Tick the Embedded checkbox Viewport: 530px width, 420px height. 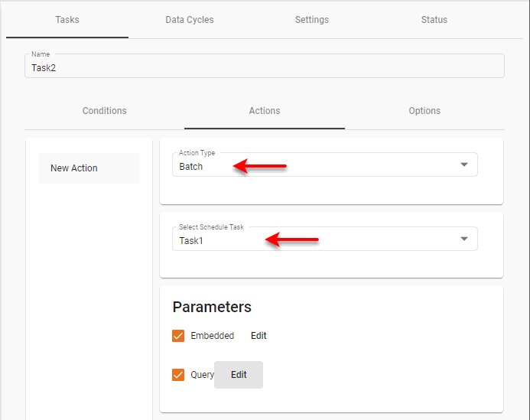pos(178,336)
